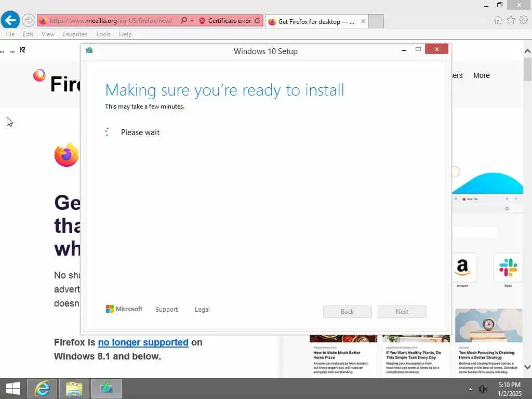Open the If You Want Healthy Plants article
This screenshot has width=532, height=399.
pos(416,354)
